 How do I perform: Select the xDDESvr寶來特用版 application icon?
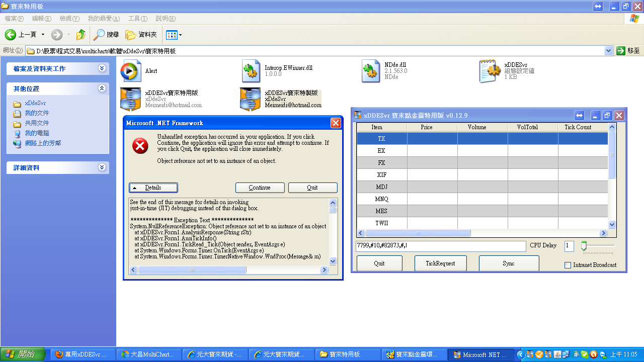pyautogui.click(x=130, y=99)
